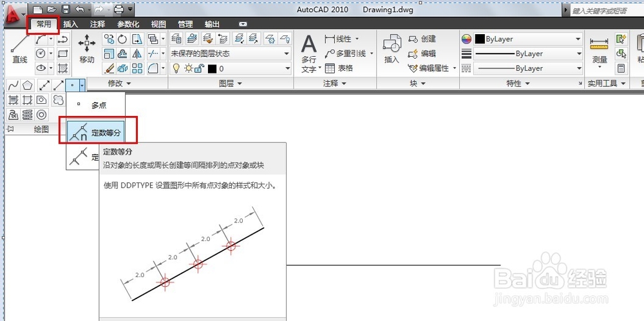Screen dimensions: 644x321
Task: Select the 直线 (Line) tool
Action: pyautogui.click(x=19, y=48)
